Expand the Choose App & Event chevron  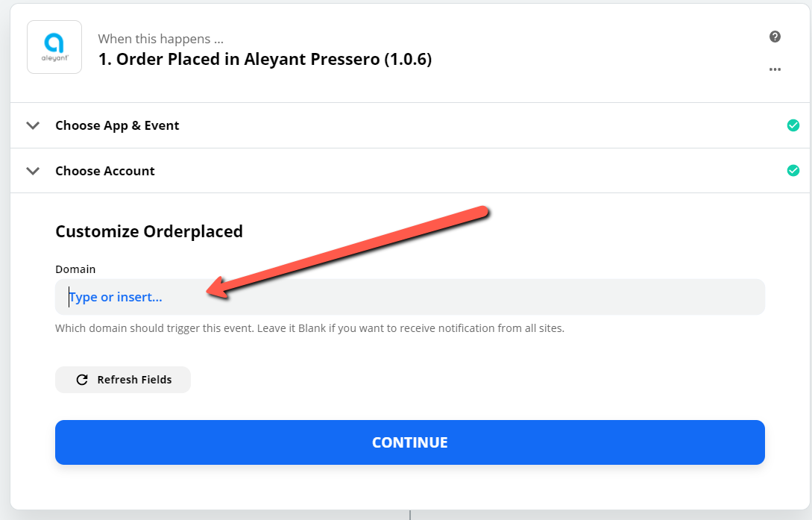[x=33, y=125]
